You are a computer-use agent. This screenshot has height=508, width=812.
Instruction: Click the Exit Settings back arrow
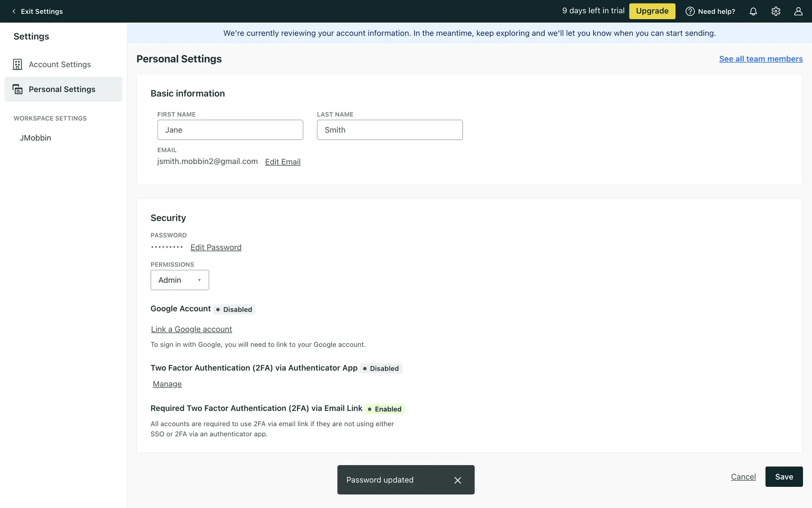pos(14,11)
